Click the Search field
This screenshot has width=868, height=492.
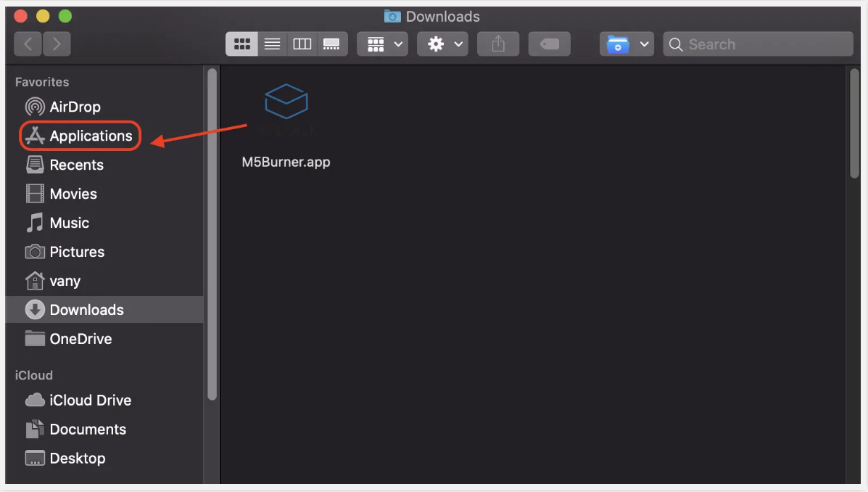click(758, 44)
